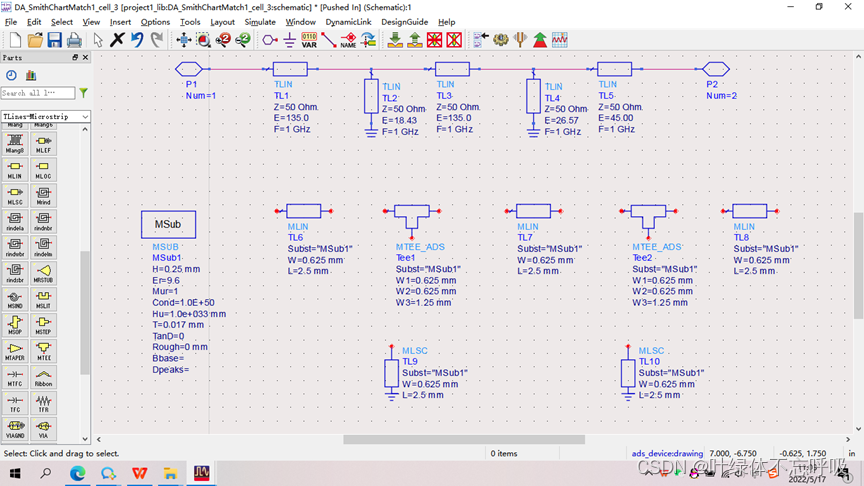Screen dimensions: 864x486
Task: Click the search all parts input field
Action: click(x=38, y=93)
